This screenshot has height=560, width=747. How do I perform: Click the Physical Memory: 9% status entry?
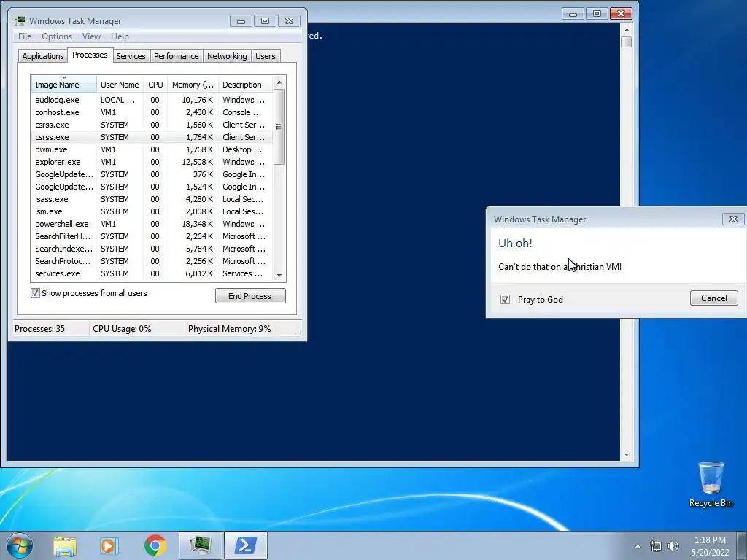242,329
